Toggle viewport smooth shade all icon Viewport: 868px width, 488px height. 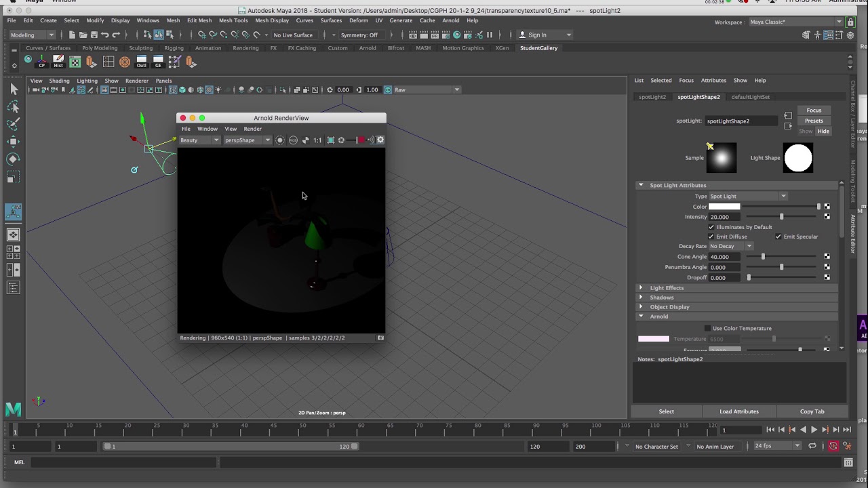click(x=182, y=90)
